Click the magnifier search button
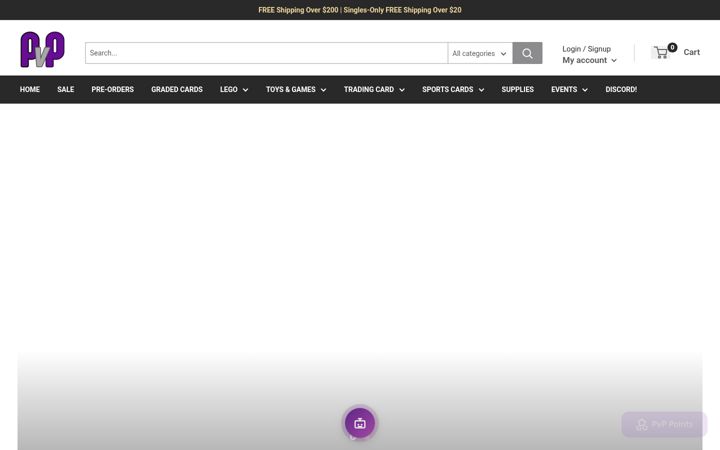The height and width of the screenshot is (450, 720). [x=527, y=53]
